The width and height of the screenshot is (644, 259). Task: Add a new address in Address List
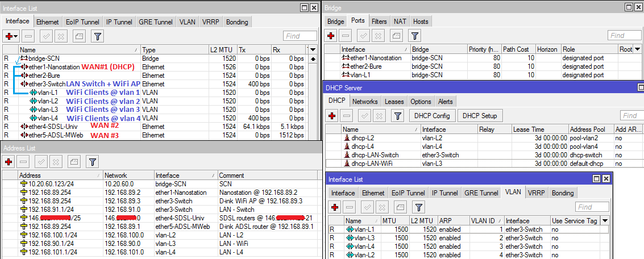[x=9, y=161]
